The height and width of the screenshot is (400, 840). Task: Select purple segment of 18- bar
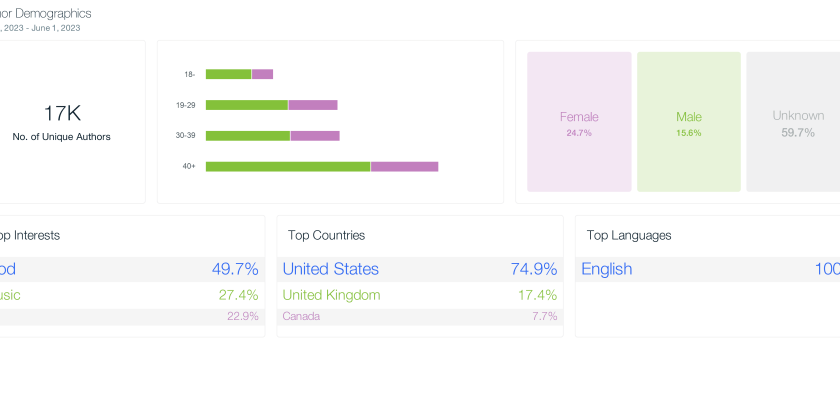pyautogui.click(x=262, y=74)
